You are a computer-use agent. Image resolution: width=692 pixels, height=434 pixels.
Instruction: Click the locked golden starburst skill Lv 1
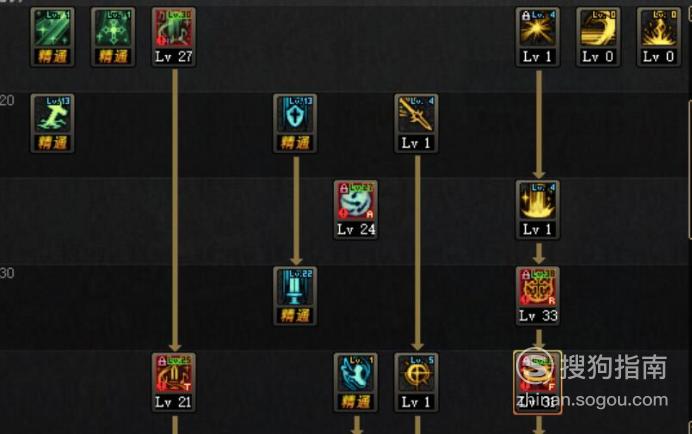tap(538, 37)
